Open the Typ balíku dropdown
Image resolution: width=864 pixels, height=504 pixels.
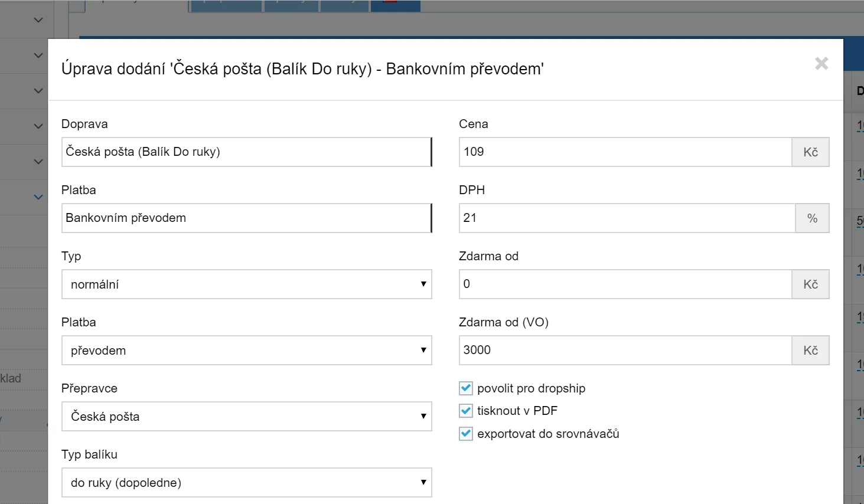tap(247, 483)
